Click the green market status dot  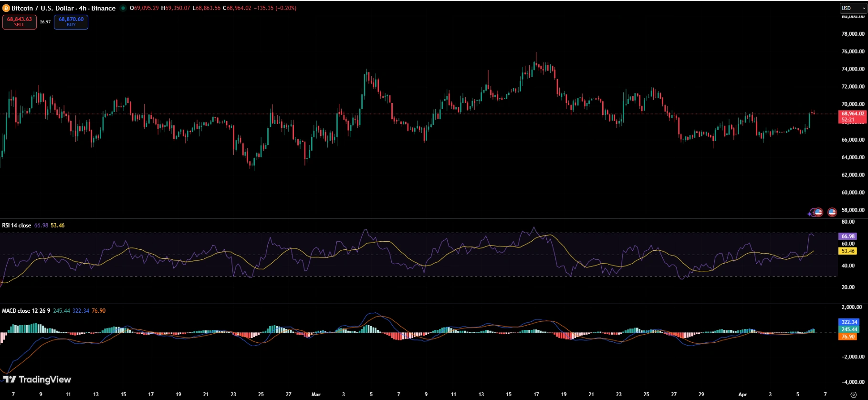[123, 8]
